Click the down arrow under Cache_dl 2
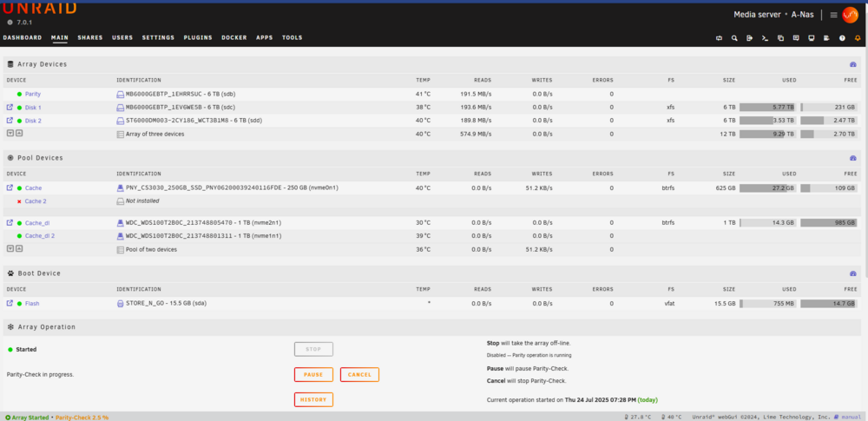Viewport: 868px width, 421px height. [x=10, y=249]
